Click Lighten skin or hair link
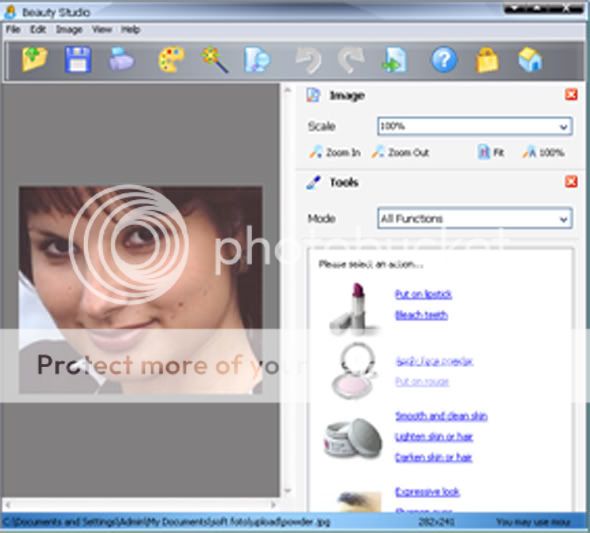 [x=434, y=437]
